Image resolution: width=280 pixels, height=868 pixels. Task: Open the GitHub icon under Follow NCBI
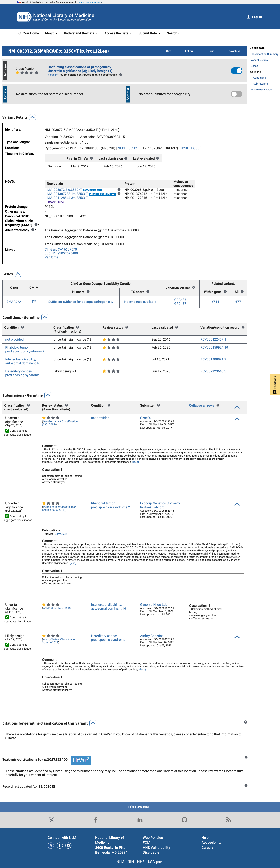click(184, 820)
